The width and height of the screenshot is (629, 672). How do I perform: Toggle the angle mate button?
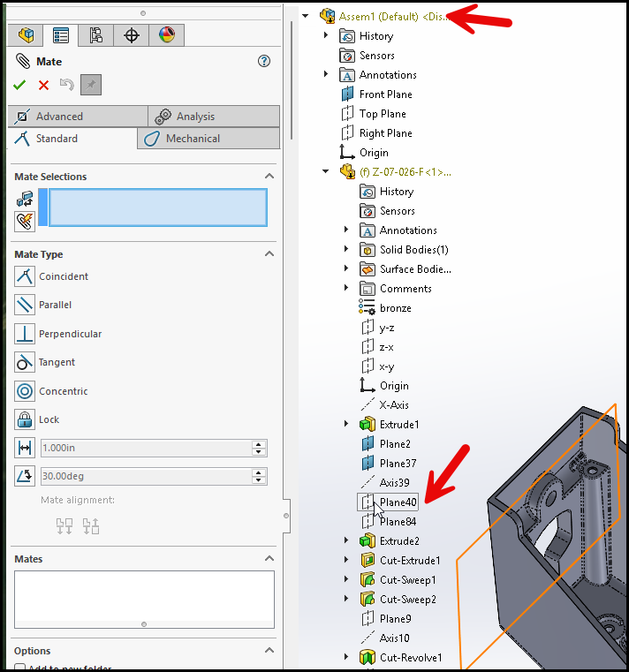click(25, 476)
